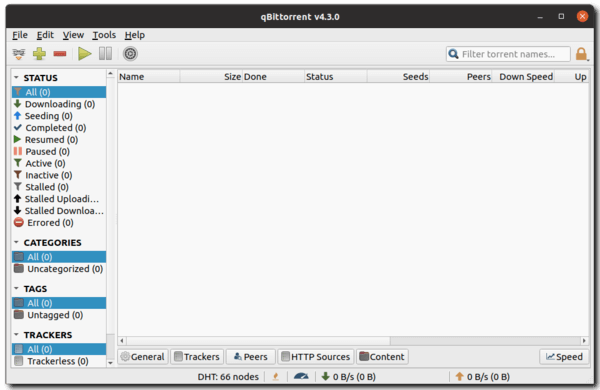Screen dimensions: 600x390
Task: Select All (0) under TAGS
Action: (x=59, y=303)
